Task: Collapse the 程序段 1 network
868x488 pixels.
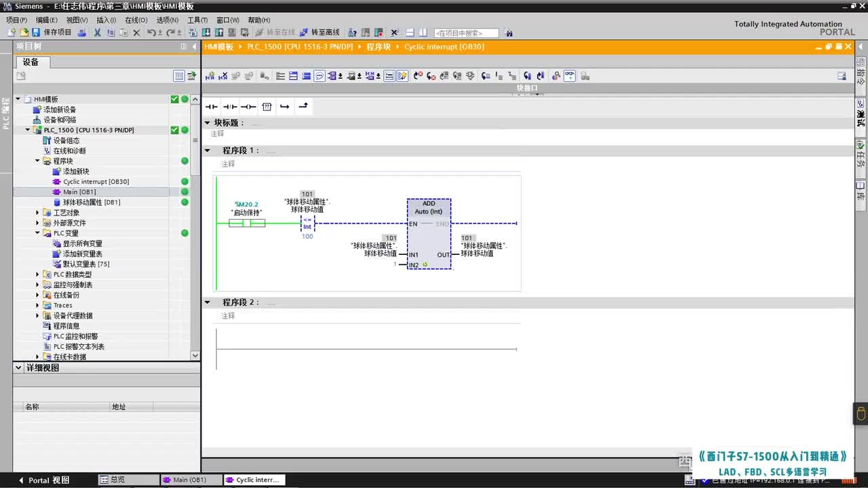Action: pyautogui.click(x=208, y=150)
